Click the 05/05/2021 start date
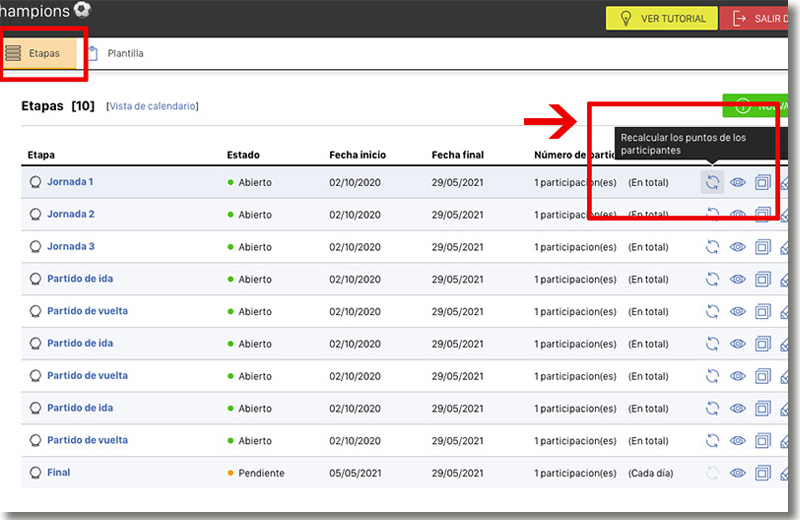 coord(355,473)
